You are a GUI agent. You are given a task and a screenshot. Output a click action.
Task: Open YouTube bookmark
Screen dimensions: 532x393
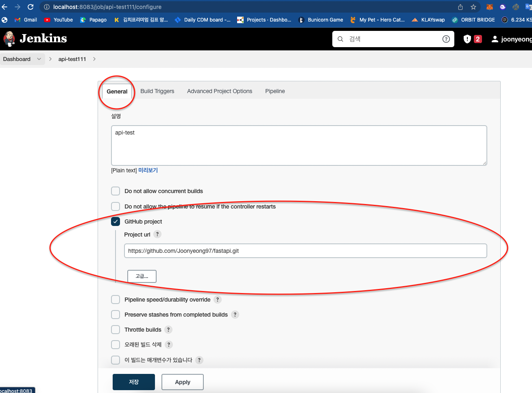(59, 20)
